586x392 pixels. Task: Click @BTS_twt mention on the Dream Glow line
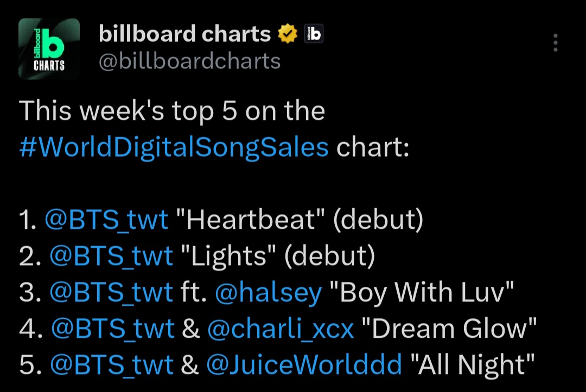(113, 329)
